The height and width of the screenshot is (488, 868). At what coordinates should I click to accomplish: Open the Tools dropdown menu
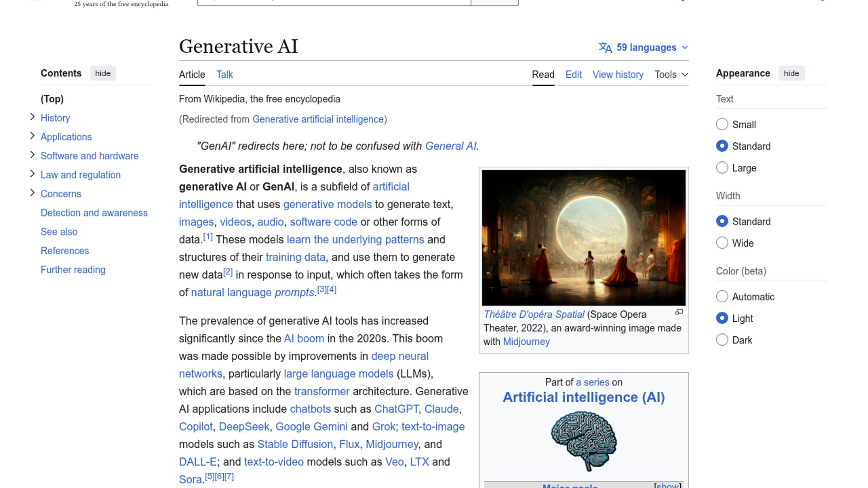click(671, 75)
